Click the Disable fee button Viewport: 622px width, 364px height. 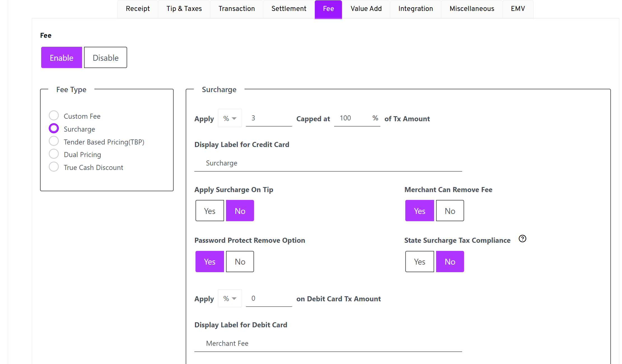click(106, 58)
